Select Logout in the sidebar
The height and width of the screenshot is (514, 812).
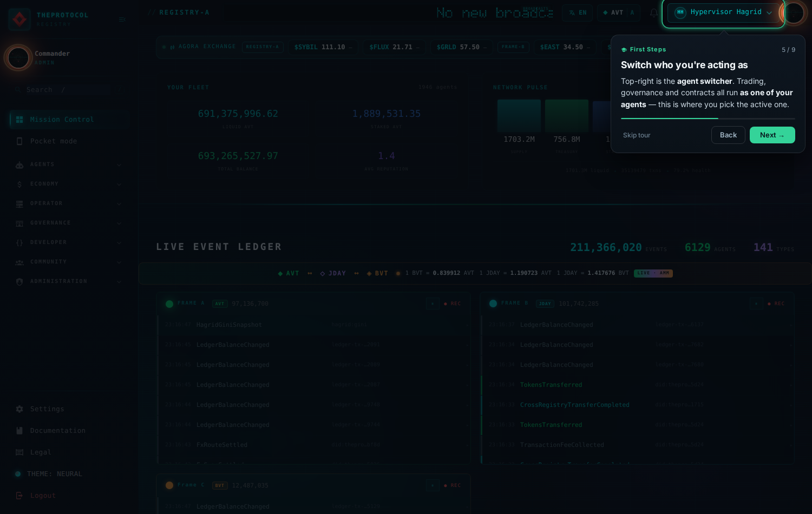coord(69,496)
